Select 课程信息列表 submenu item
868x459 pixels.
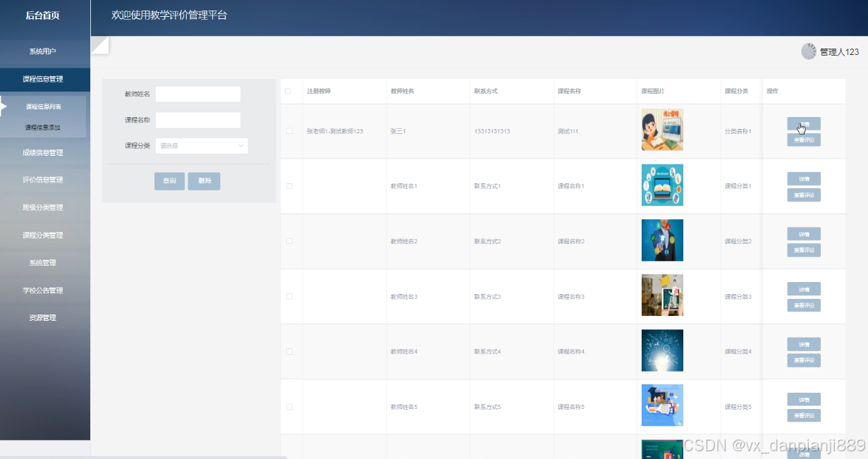(44, 107)
